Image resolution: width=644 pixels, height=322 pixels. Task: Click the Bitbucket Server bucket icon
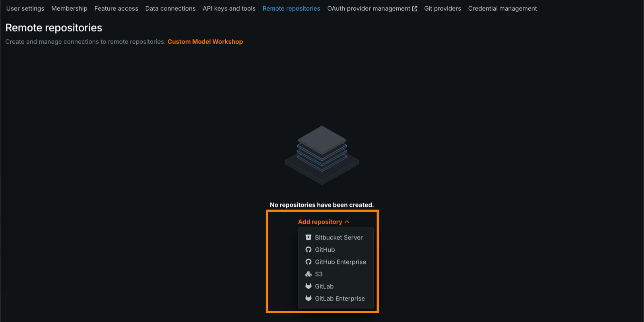click(308, 237)
